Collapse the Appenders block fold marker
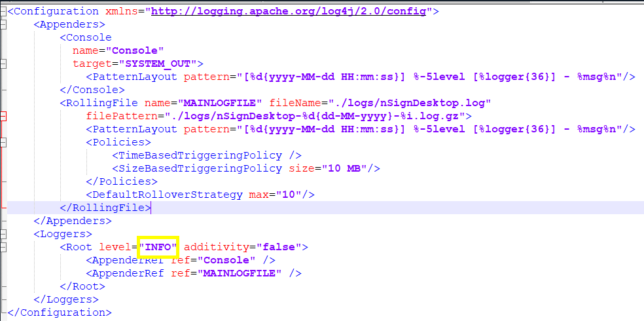 3,24
